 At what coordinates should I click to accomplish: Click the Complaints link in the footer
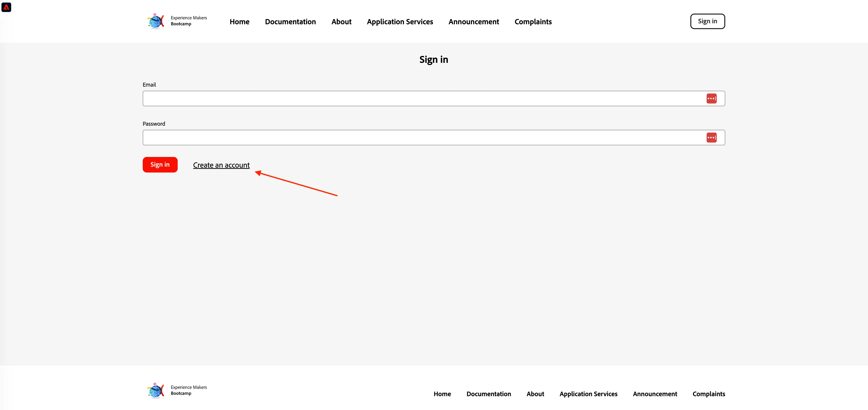[x=709, y=394]
